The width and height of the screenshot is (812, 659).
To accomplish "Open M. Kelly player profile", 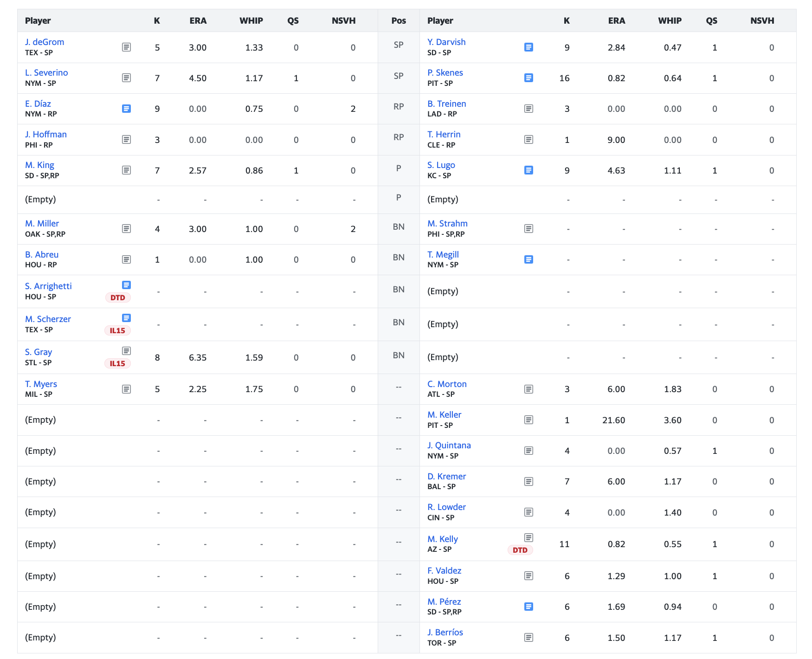I will coord(443,539).
